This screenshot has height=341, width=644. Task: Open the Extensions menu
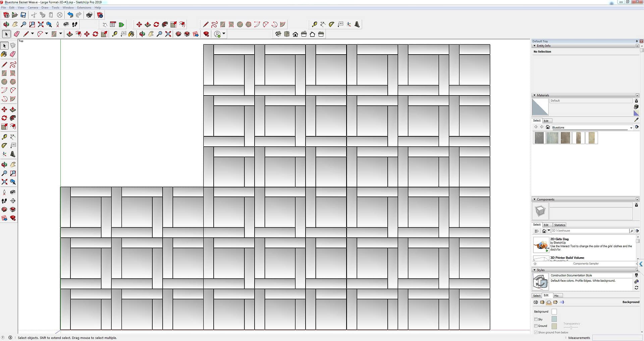pyautogui.click(x=84, y=7)
